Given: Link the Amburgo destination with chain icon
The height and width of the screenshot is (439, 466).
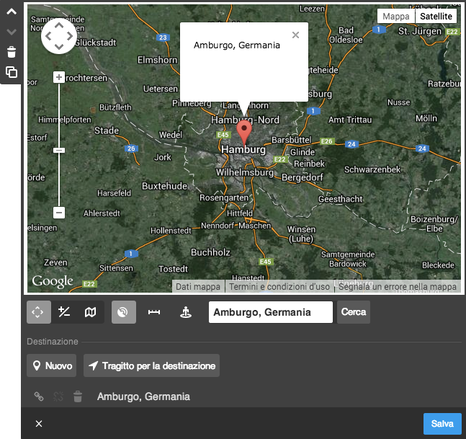Looking at the screenshot, I should 39,396.
